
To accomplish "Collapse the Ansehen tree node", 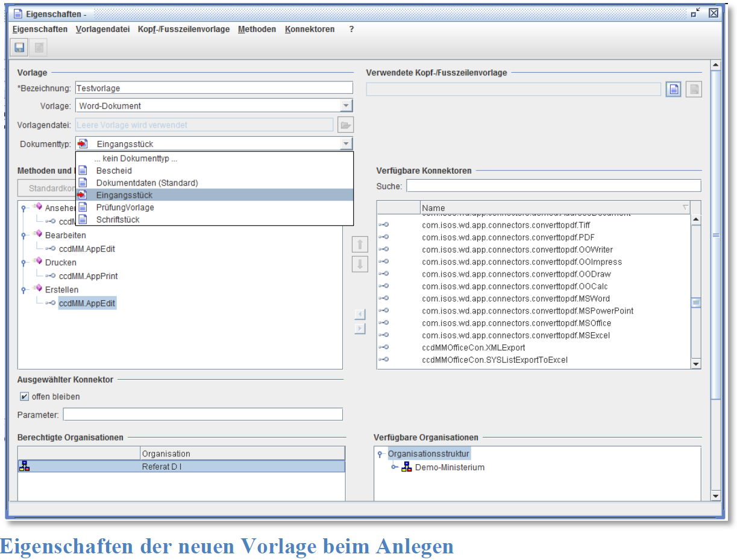I will [x=24, y=209].
